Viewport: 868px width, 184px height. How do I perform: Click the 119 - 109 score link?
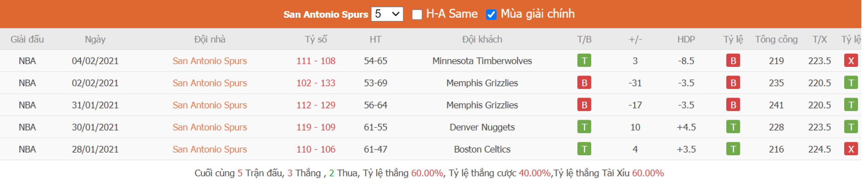coord(315,127)
